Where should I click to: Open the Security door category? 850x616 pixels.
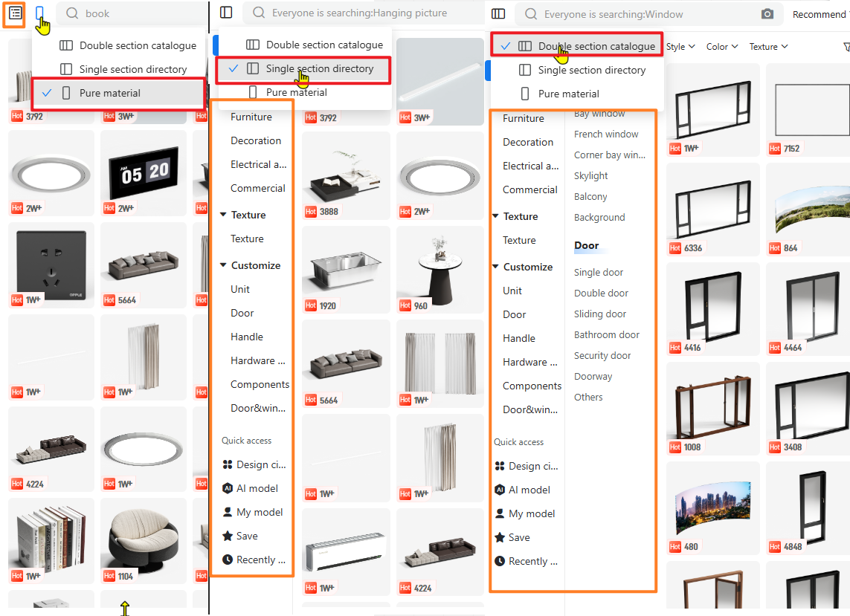click(x=602, y=355)
